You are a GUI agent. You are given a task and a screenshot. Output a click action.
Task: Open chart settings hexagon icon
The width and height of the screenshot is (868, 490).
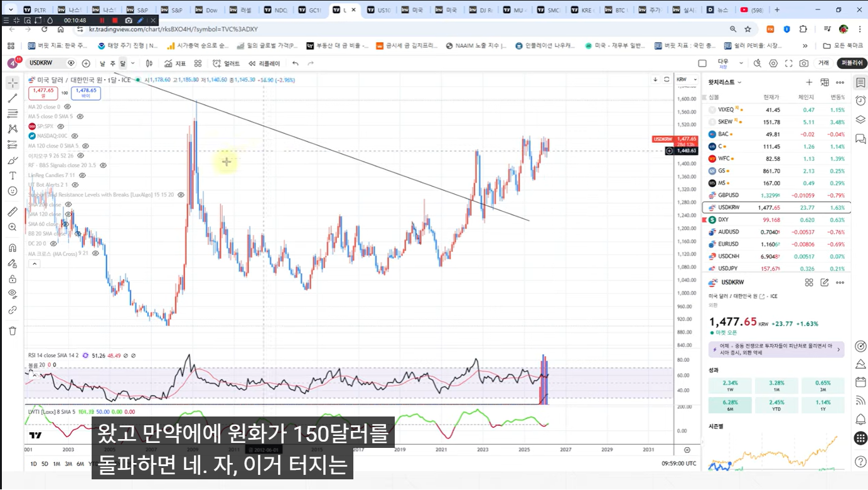tap(773, 63)
